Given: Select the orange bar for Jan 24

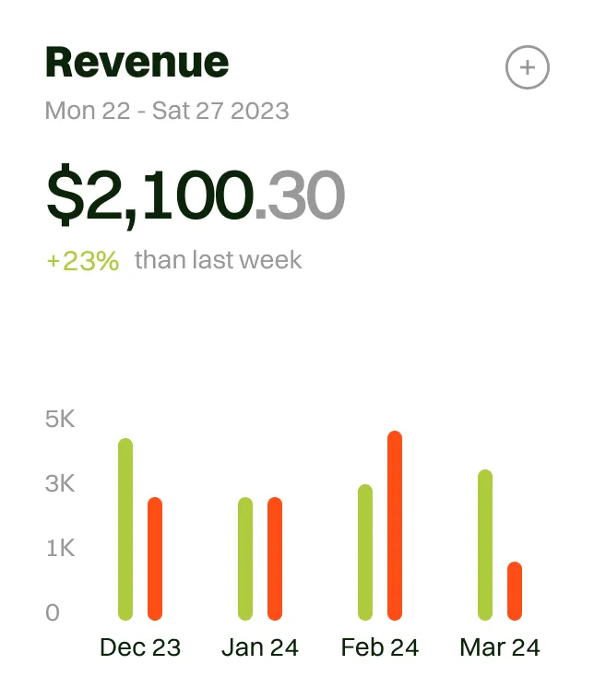Looking at the screenshot, I should tap(275, 559).
